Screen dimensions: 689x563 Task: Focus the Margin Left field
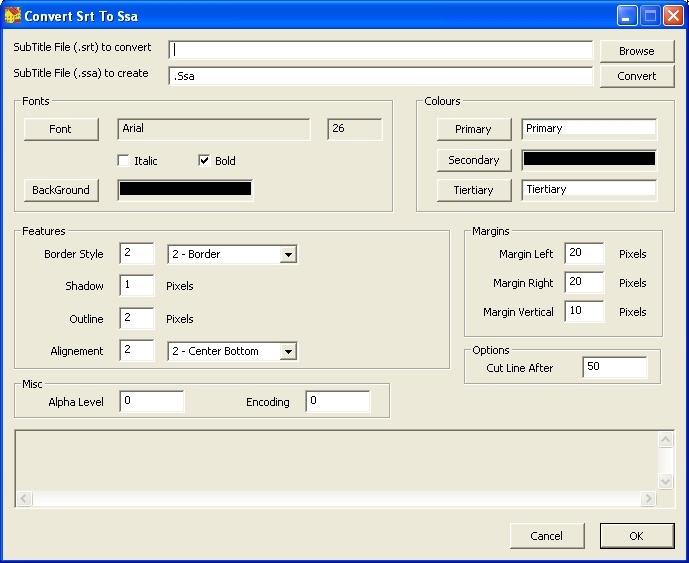point(584,253)
